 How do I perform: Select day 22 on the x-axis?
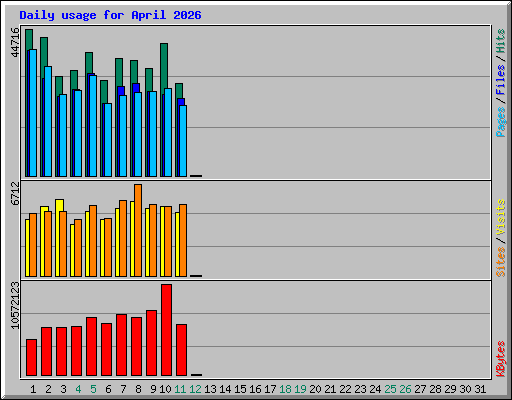tap(345, 389)
